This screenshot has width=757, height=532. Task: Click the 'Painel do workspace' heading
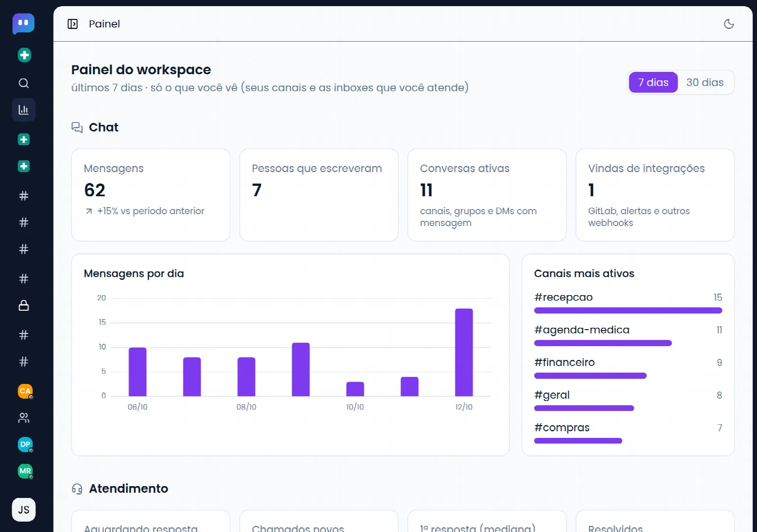[x=141, y=70]
